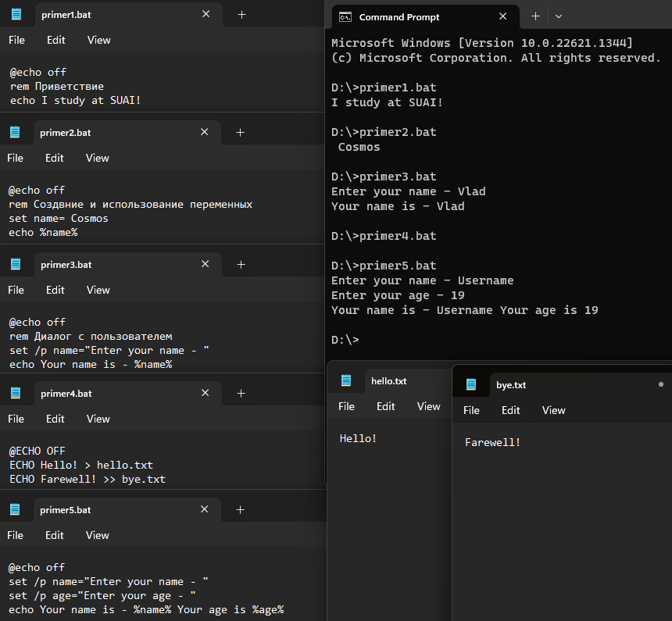Close the primer5.bat tab
The image size is (672, 621).
click(205, 509)
